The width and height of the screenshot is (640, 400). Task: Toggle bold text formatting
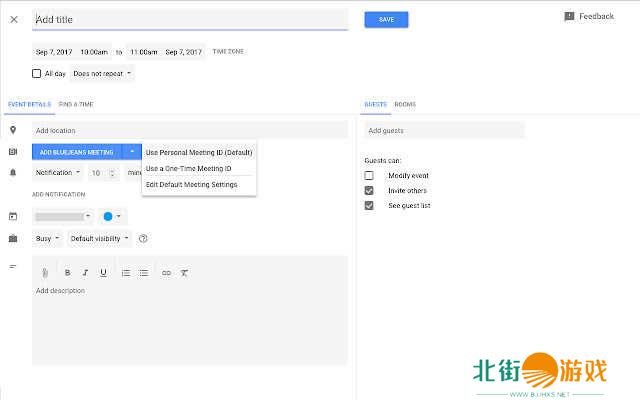(x=67, y=273)
